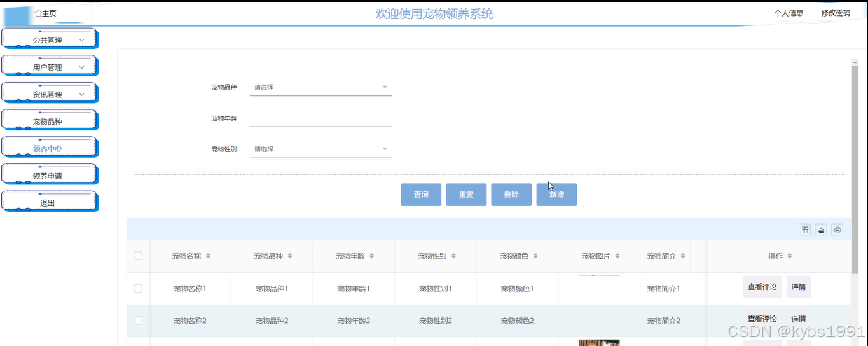Click 详情 for 宠物名称1 row
Viewport: 868px width, 346px height.
(799, 287)
